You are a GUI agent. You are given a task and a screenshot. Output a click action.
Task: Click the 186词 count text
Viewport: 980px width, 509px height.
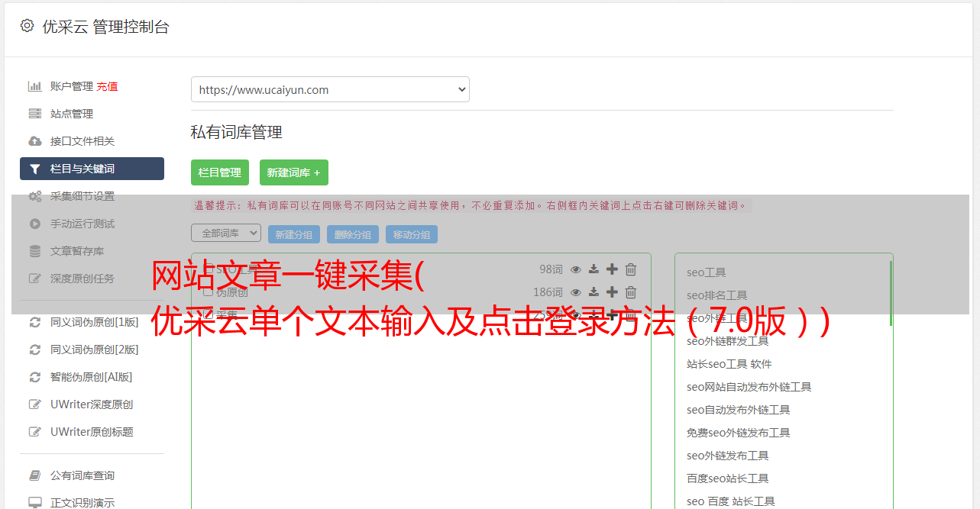coord(548,292)
